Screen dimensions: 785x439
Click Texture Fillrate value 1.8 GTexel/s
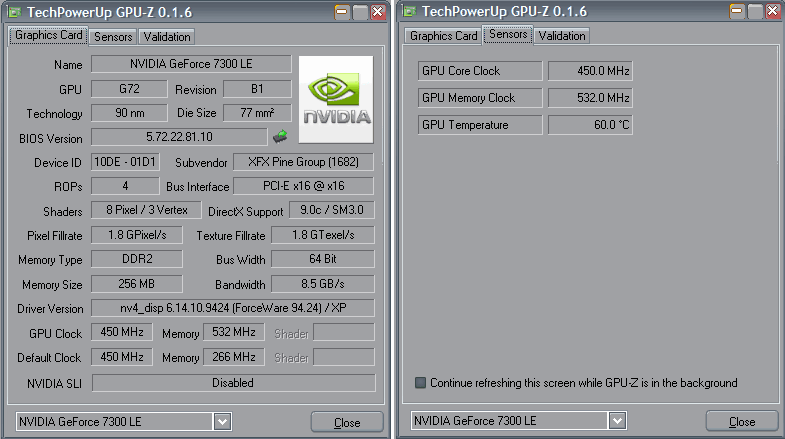click(x=323, y=235)
